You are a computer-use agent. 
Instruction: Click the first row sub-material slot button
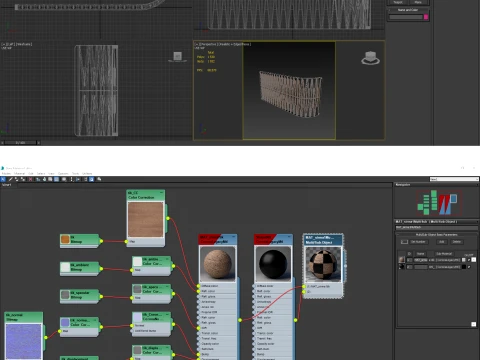[445, 260]
